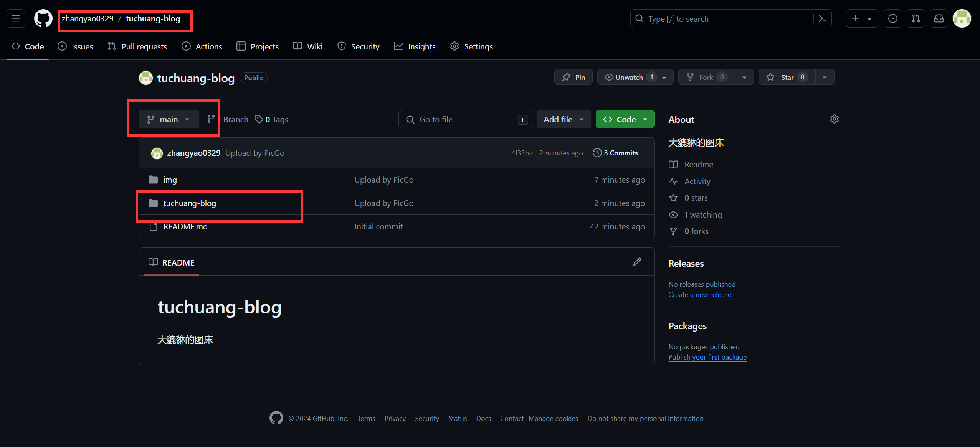
Task: Open the Issues inbox icon in header
Action: (893, 18)
